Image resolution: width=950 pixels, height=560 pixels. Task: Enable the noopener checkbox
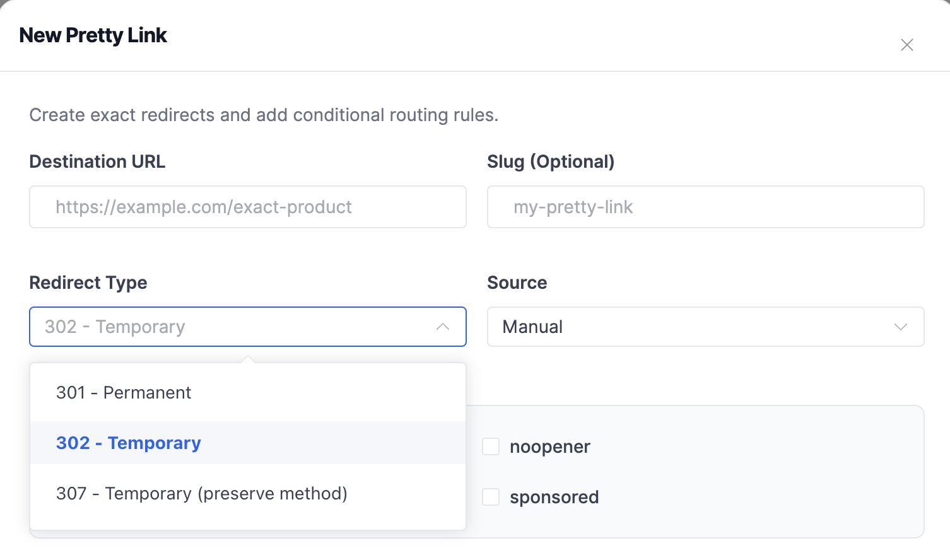pos(491,446)
